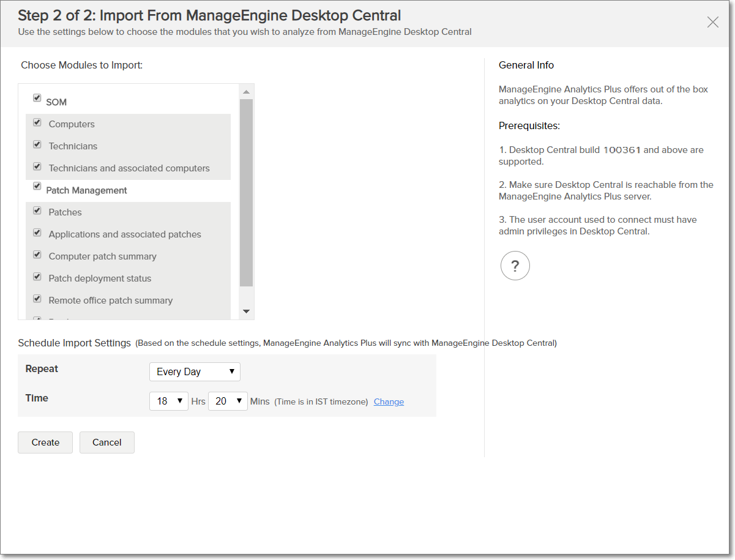
Task: Click '(Time is in IST timezone)' text
Action: [x=321, y=401]
